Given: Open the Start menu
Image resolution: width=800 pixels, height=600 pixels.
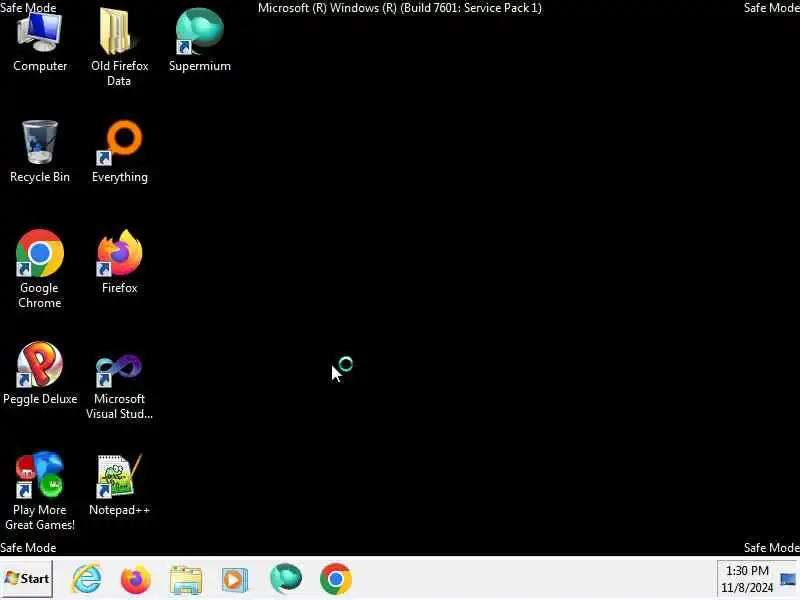Looking at the screenshot, I should pos(27,579).
